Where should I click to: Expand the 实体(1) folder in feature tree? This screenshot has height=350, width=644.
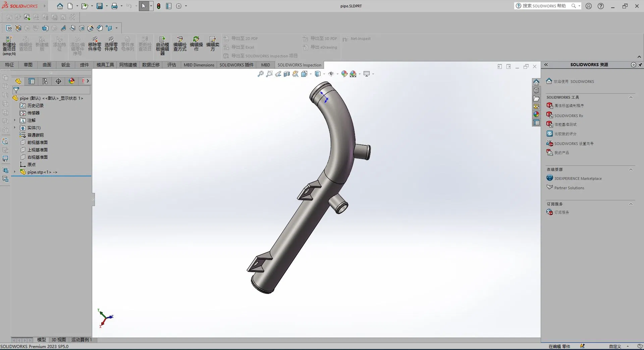14,128
